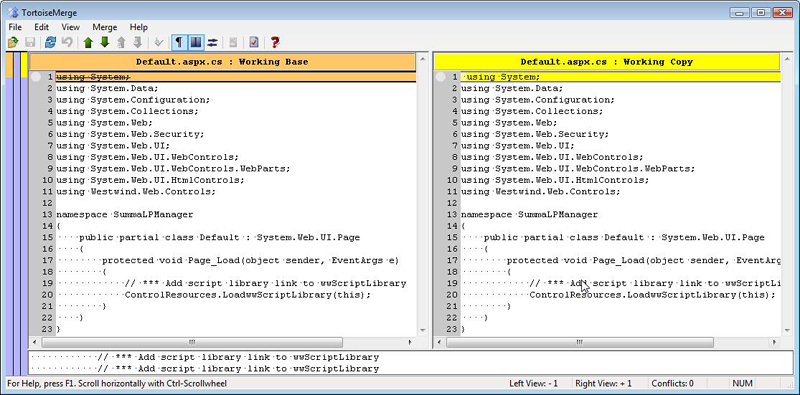Click the red question mark Help icon
Viewport: 800px width, 395px height.
click(275, 42)
